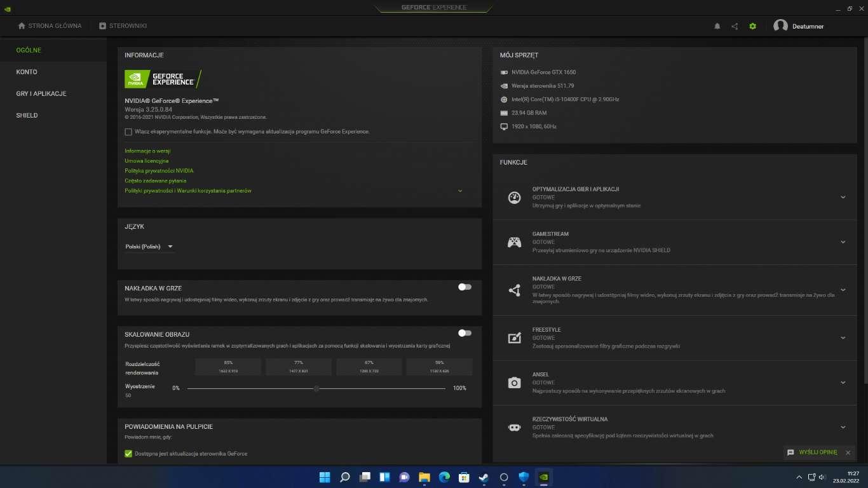Select Ogólne in the sidebar
This screenshot has height=488, width=868.
click(53, 50)
